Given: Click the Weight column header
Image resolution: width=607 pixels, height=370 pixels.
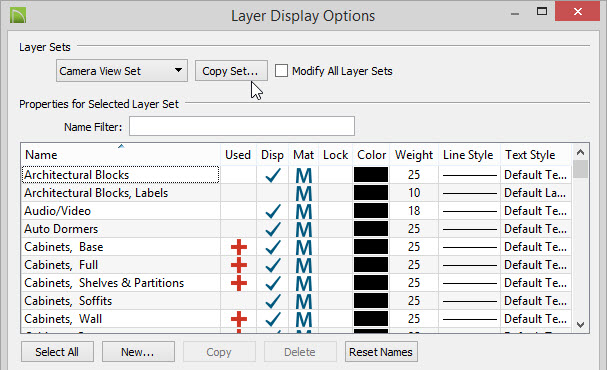Looking at the screenshot, I should (x=414, y=155).
